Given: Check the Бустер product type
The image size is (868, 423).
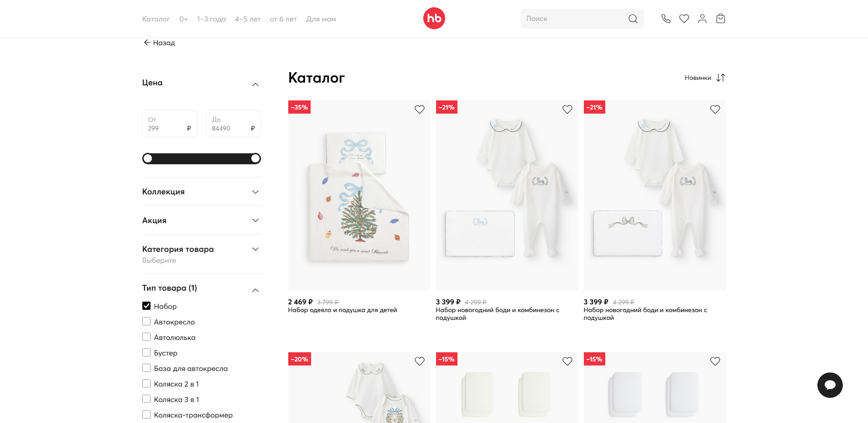Looking at the screenshot, I should (x=146, y=352).
